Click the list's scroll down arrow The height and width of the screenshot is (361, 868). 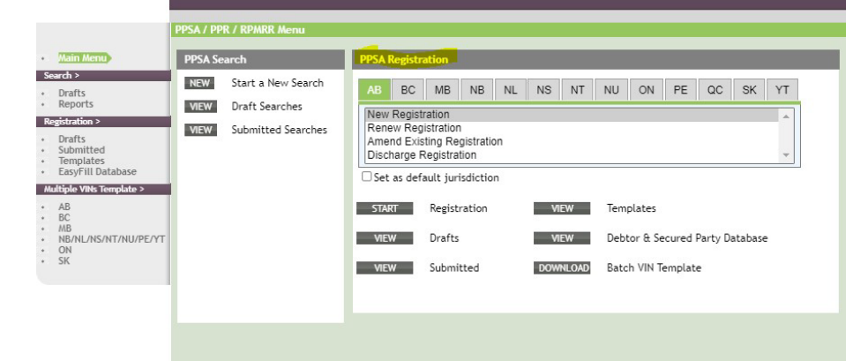pos(785,155)
